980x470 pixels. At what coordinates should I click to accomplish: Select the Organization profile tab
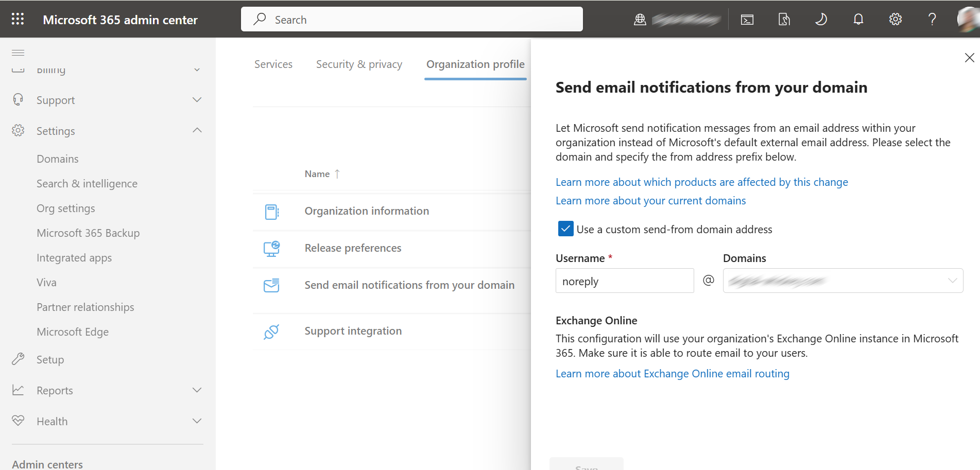coord(475,64)
